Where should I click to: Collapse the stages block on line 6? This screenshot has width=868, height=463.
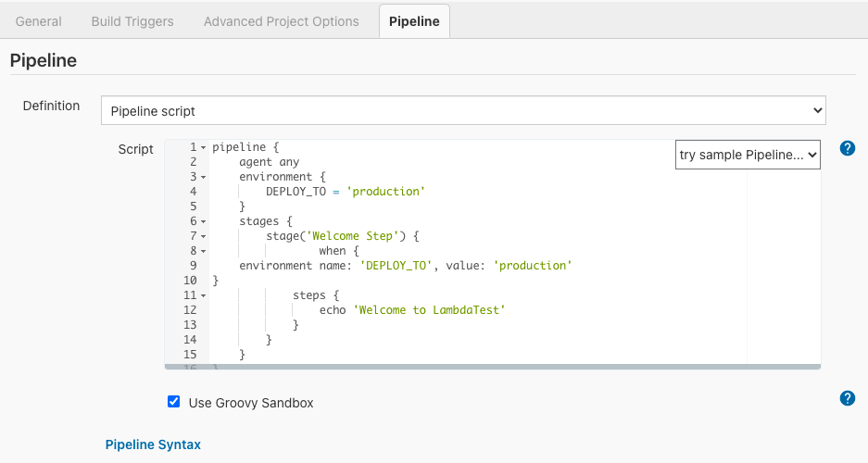(x=204, y=221)
